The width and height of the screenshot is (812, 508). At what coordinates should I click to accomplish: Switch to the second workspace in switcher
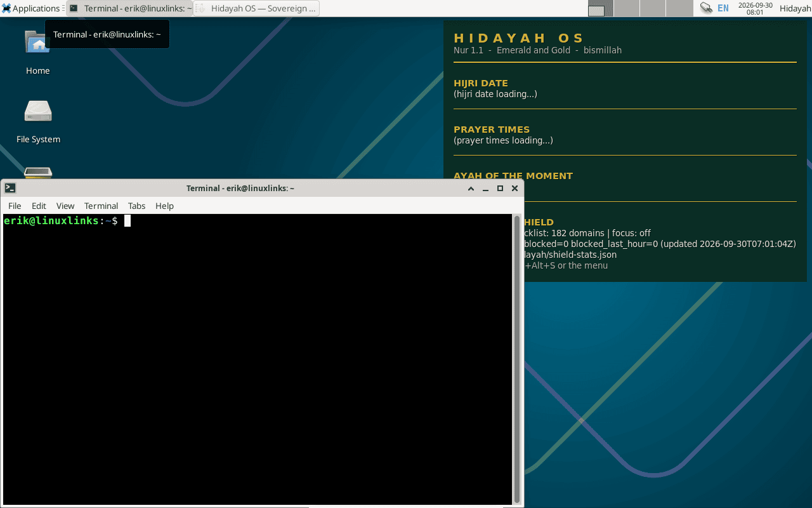coord(627,8)
